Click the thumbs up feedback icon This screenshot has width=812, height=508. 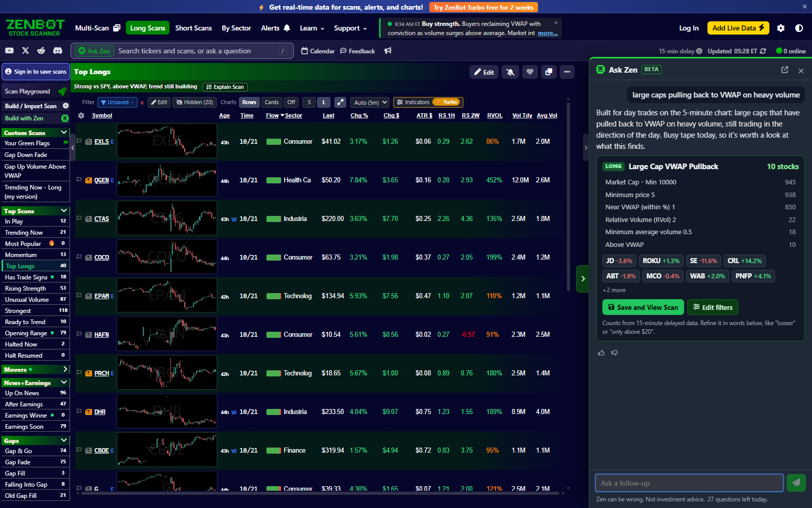(x=601, y=353)
